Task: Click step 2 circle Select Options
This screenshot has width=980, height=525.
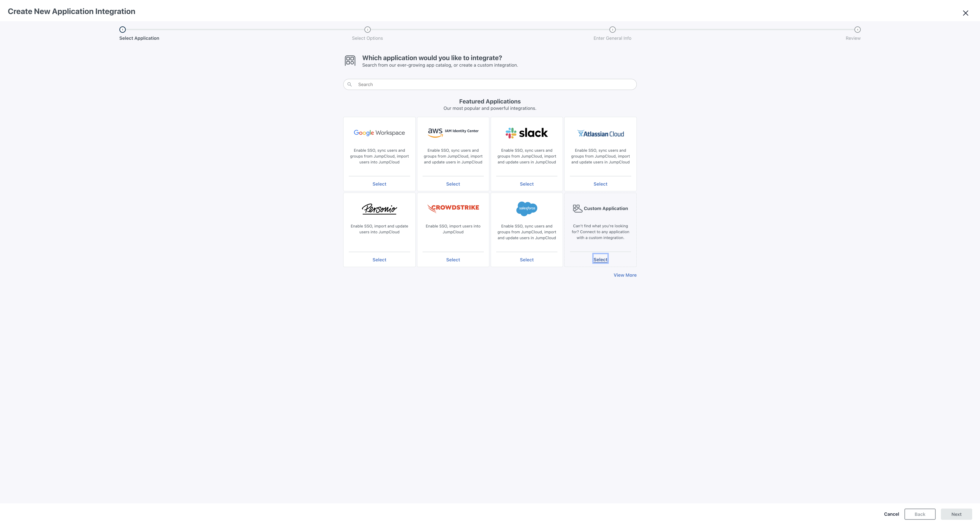Action: (367, 30)
